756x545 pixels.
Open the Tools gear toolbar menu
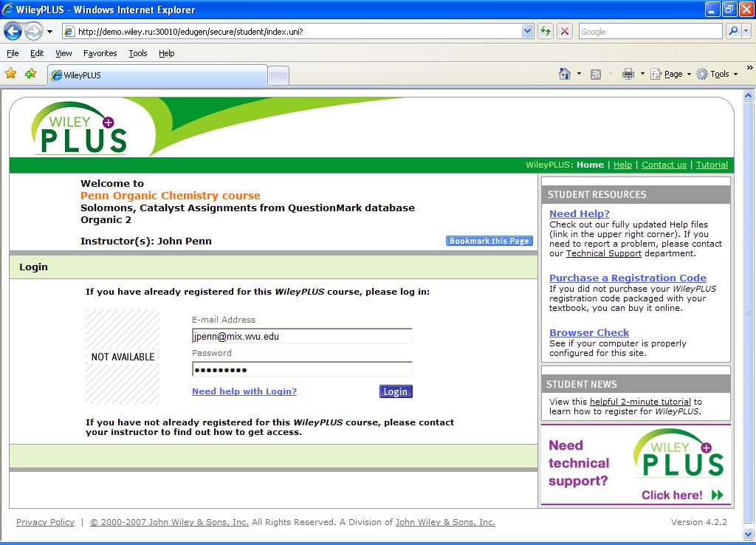point(717,74)
